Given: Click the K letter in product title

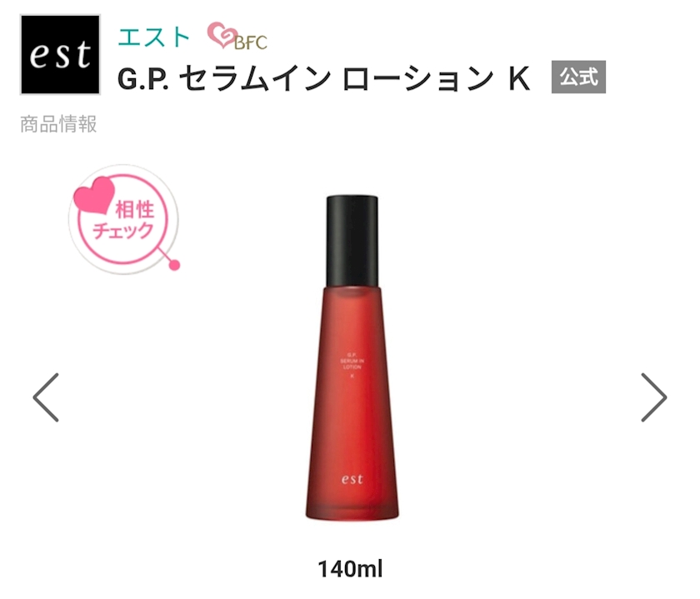Looking at the screenshot, I should pyautogui.click(x=518, y=78).
